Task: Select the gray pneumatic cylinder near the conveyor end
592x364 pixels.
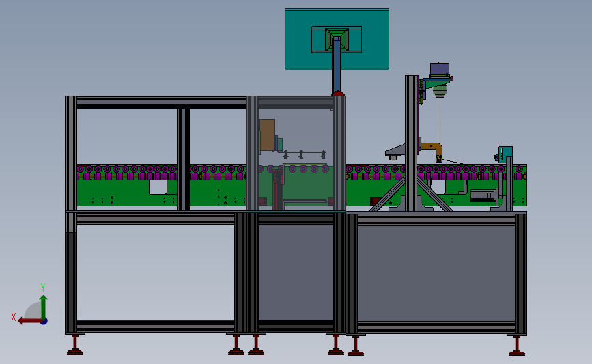Action: [x=483, y=196]
